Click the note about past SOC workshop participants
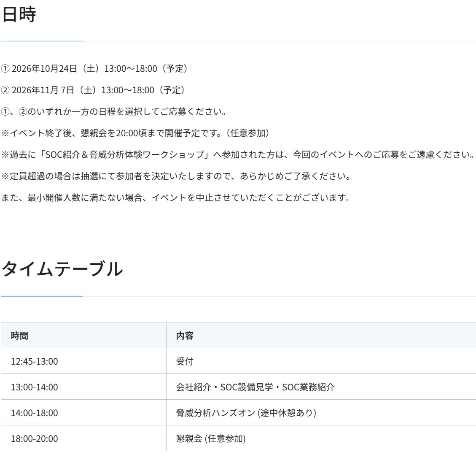 click(238, 154)
